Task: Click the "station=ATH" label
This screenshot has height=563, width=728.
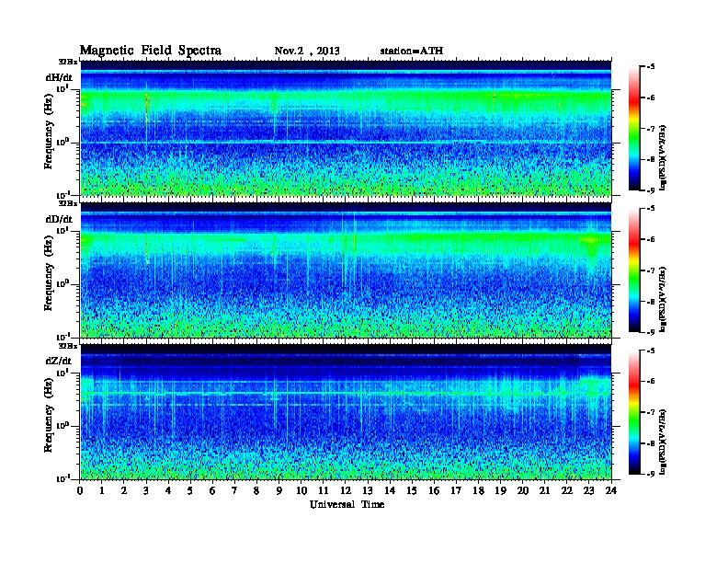Action: (412, 51)
